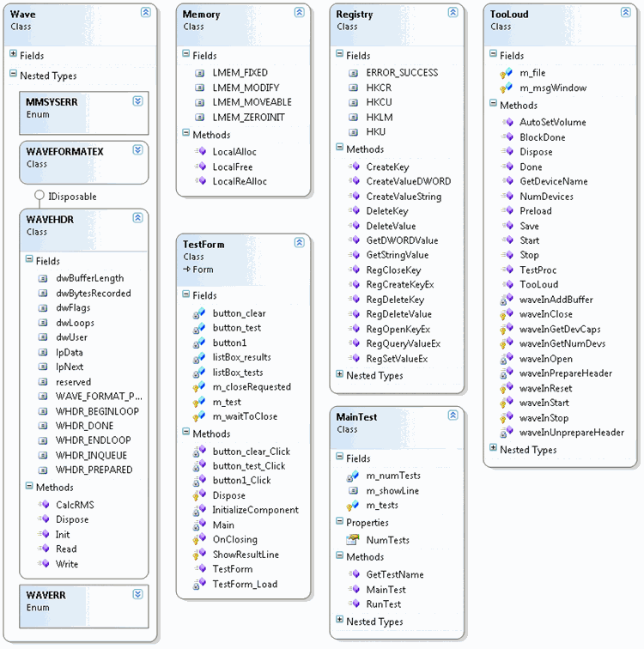
Task: Click the waveInUnprepareHeader method icon
Action: coord(506,433)
